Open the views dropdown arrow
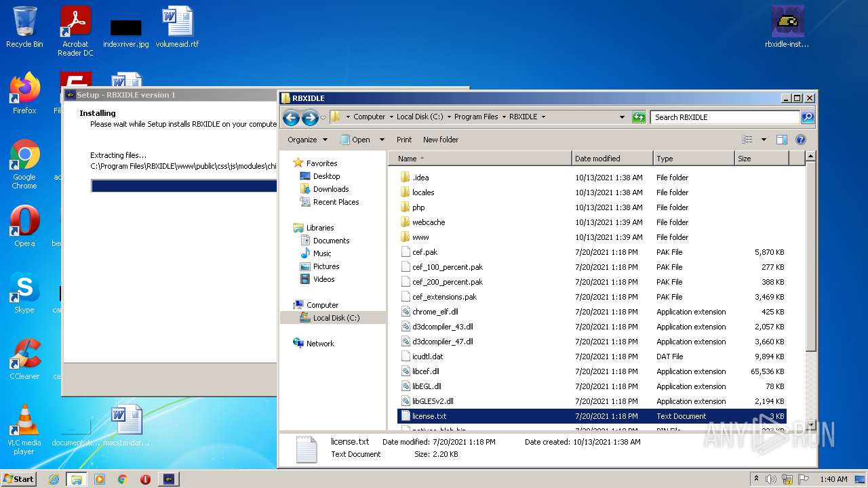Screen dimensions: 868x488 [x=764, y=140]
